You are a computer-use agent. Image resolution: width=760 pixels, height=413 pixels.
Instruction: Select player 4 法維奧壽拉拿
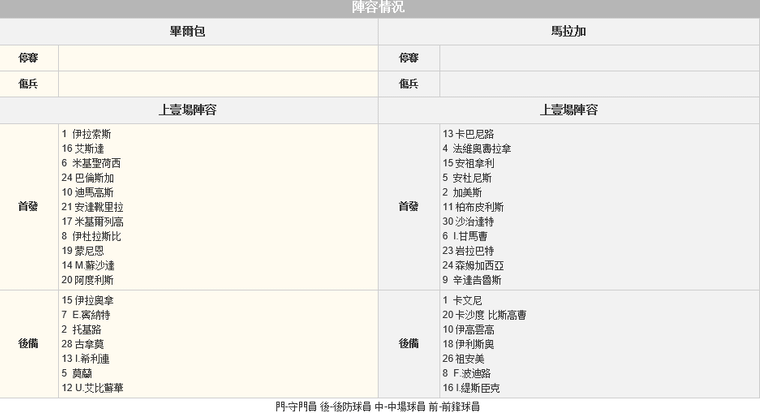click(x=476, y=149)
